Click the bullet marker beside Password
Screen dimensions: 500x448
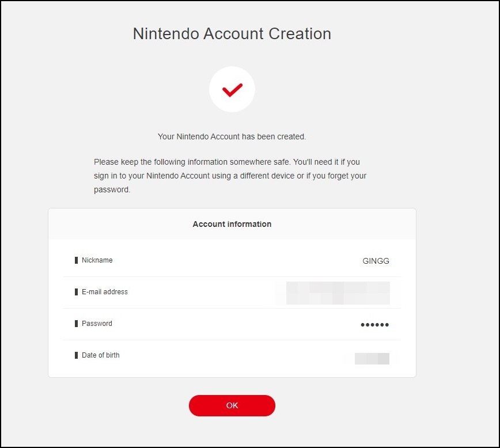[76, 323]
